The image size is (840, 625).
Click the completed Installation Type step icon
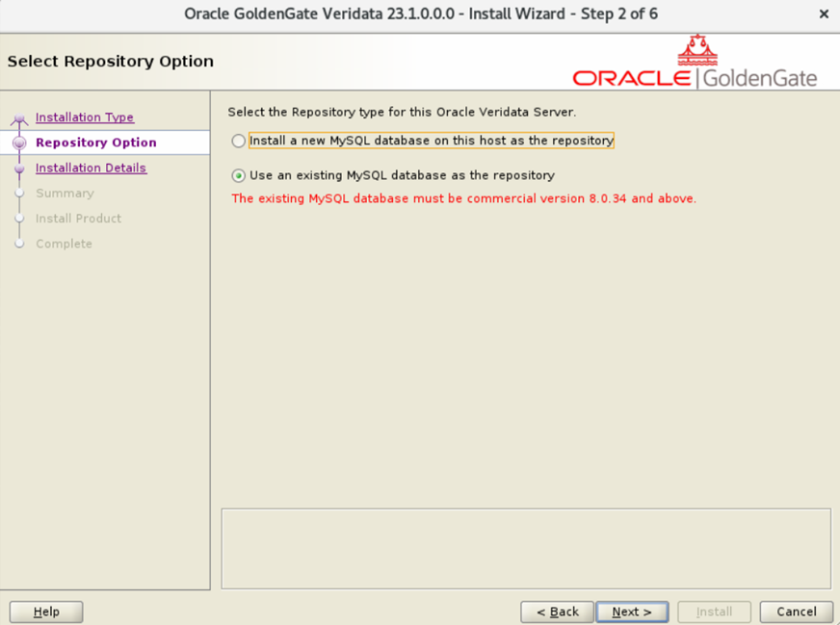pos(20,117)
